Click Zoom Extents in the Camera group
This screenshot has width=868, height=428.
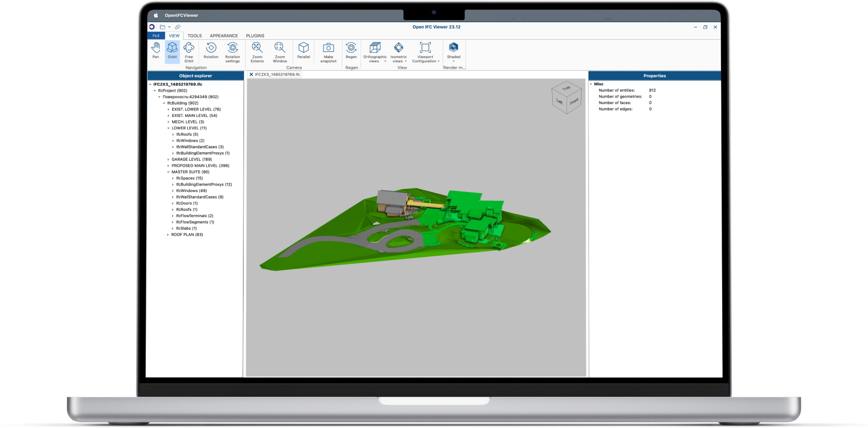257,52
